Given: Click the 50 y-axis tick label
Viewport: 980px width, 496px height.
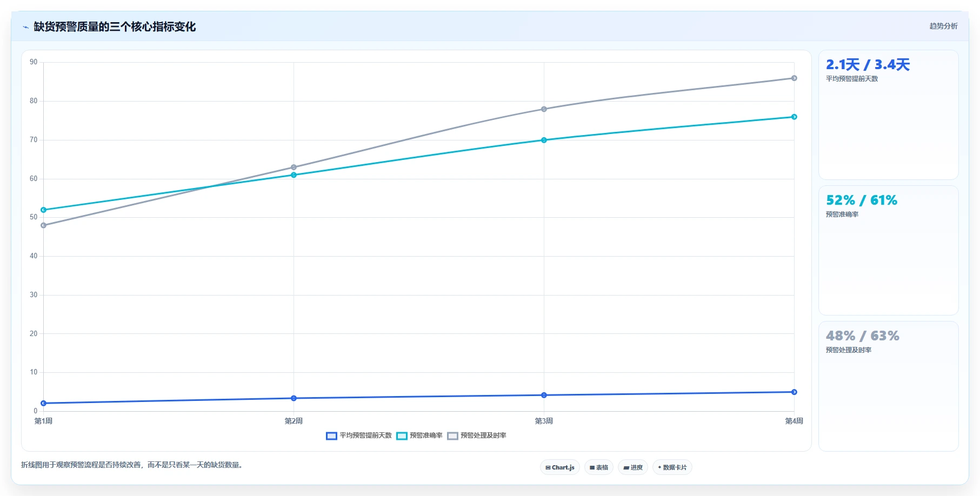Looking at the screenshot, I should (34, 217).
